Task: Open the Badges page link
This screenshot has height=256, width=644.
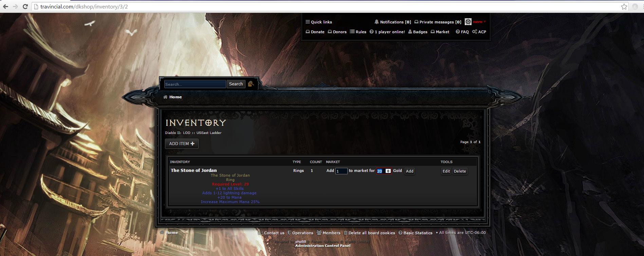Action: pyautogui.click(x=420, y=32)
